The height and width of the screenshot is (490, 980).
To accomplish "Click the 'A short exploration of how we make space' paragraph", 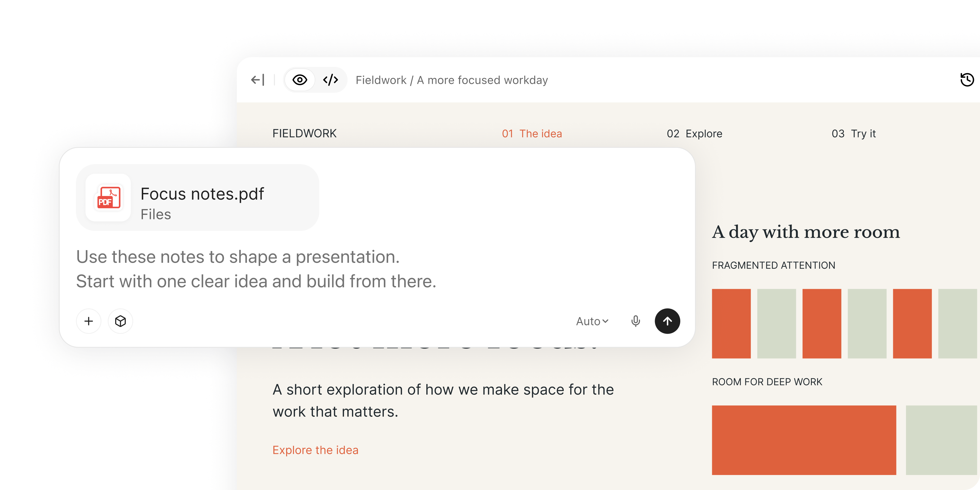I will [443, 401].
